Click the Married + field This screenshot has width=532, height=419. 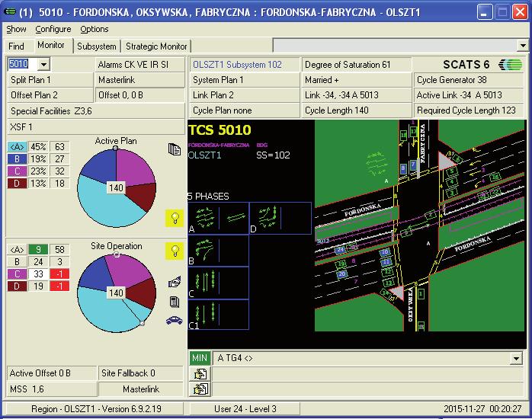coord(356,80)
